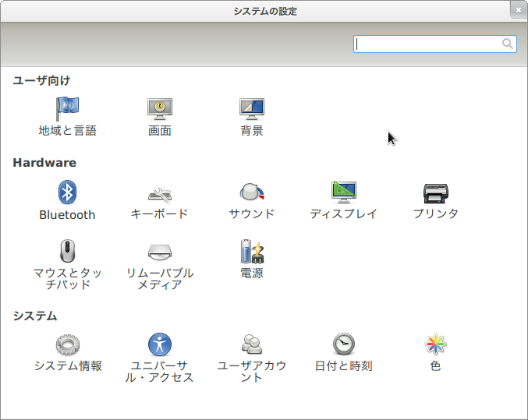Screen dimensions: 528x420
Task: Open the ユニバーサル・アクセス accessibility icon
Action: tap(160, 344)
